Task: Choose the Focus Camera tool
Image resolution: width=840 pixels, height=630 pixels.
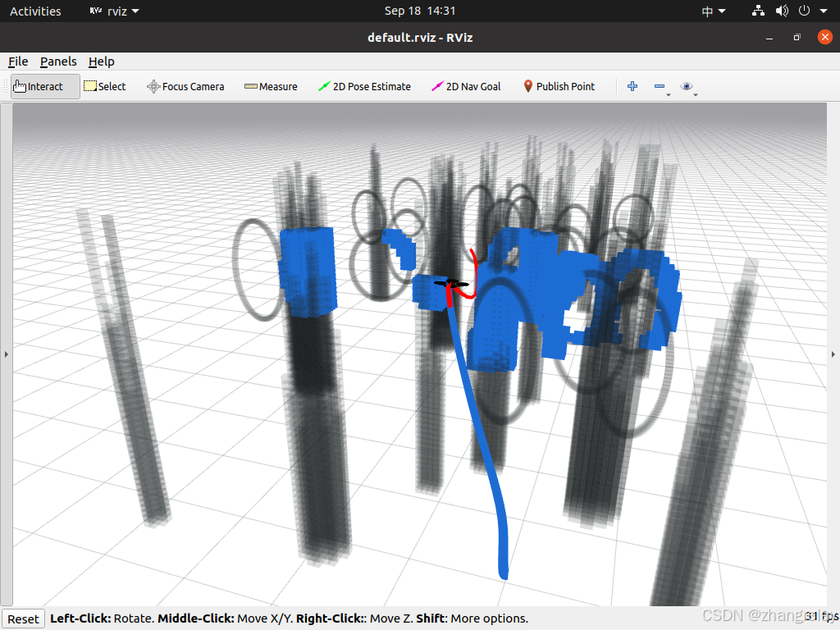Action: [x=185, y=86]
